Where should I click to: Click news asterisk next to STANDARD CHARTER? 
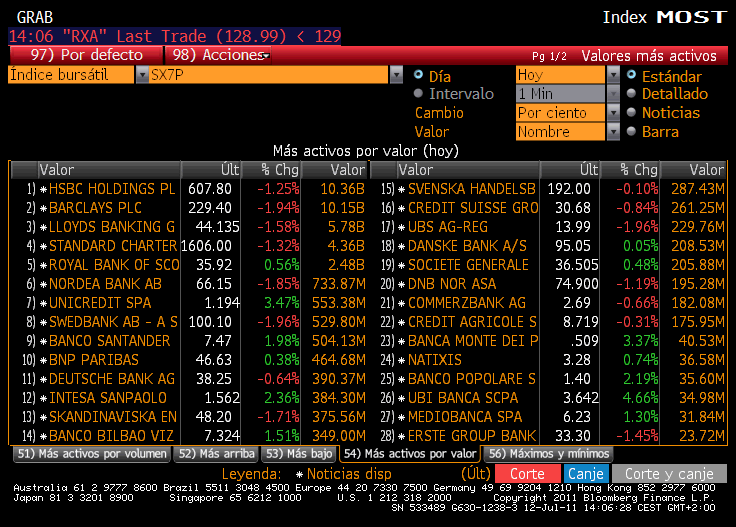[x=43, y=246]
